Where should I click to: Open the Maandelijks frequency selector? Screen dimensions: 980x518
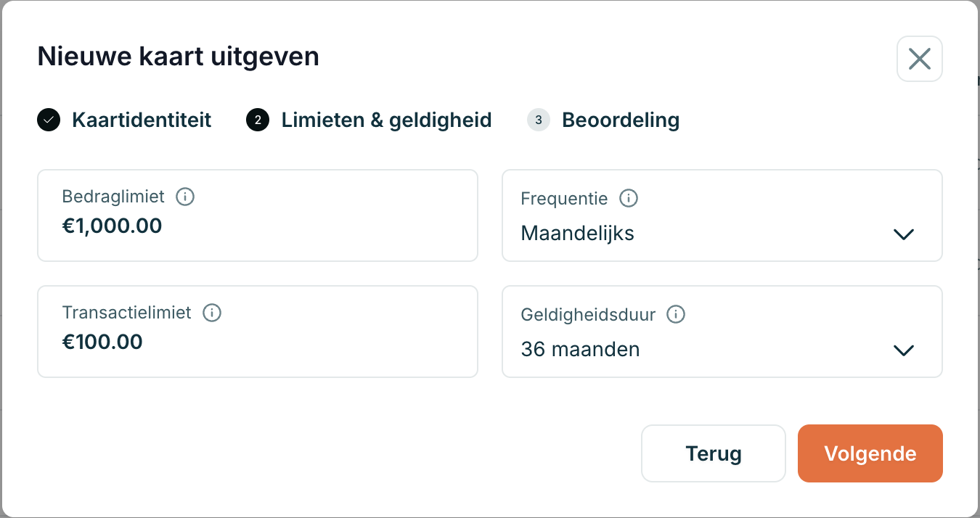[x=722, y=215]
